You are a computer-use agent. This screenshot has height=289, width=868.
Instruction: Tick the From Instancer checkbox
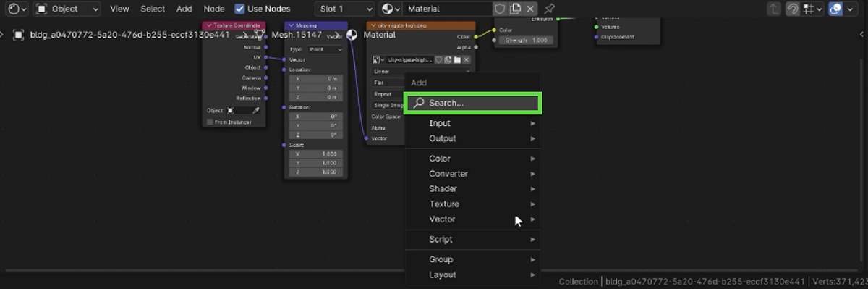tap(210, 122)
